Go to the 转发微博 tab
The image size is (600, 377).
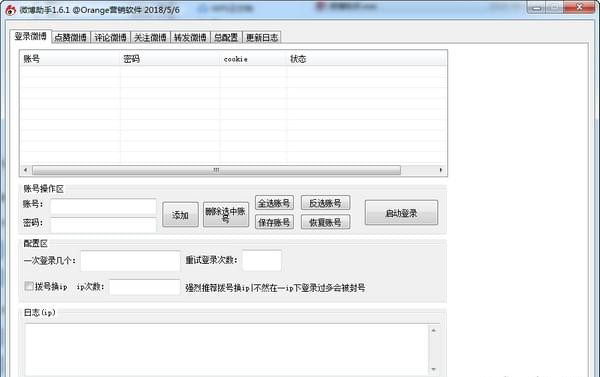[x=190, y=38]
